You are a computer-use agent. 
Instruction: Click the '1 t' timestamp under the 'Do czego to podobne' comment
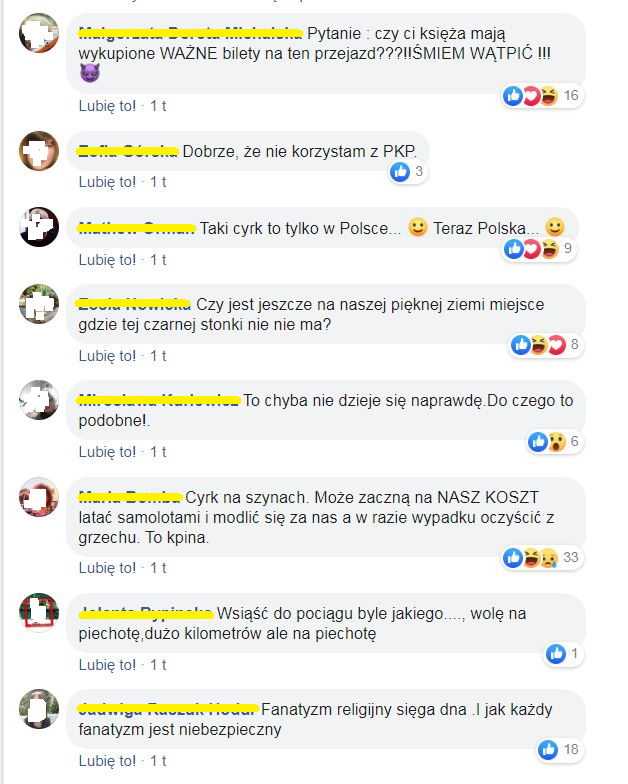click(x=158, y=452)
